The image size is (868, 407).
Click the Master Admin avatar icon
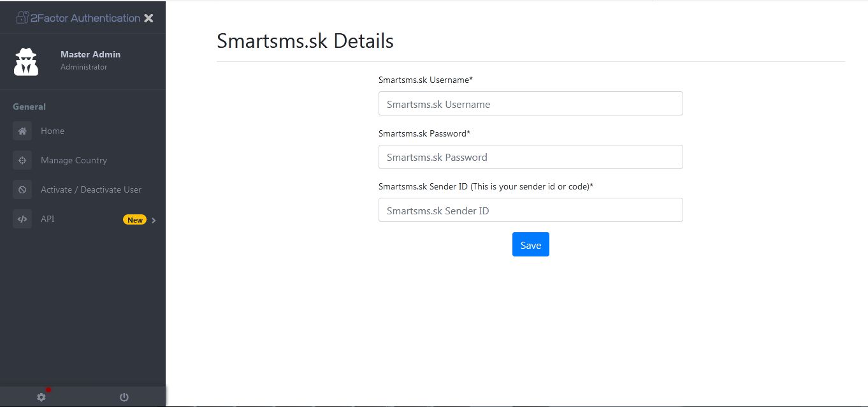tap(25, 61)
